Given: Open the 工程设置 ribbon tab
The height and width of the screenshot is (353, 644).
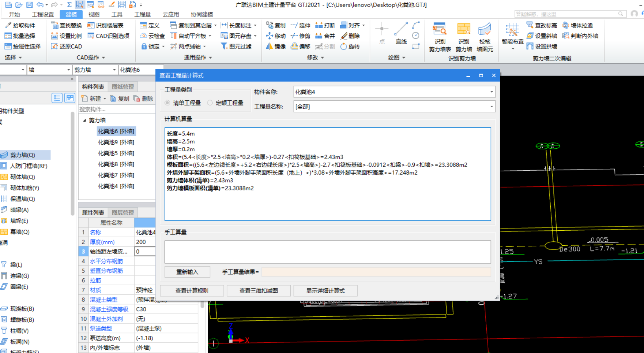Looking at the screenshot, I should pos(43,14).
